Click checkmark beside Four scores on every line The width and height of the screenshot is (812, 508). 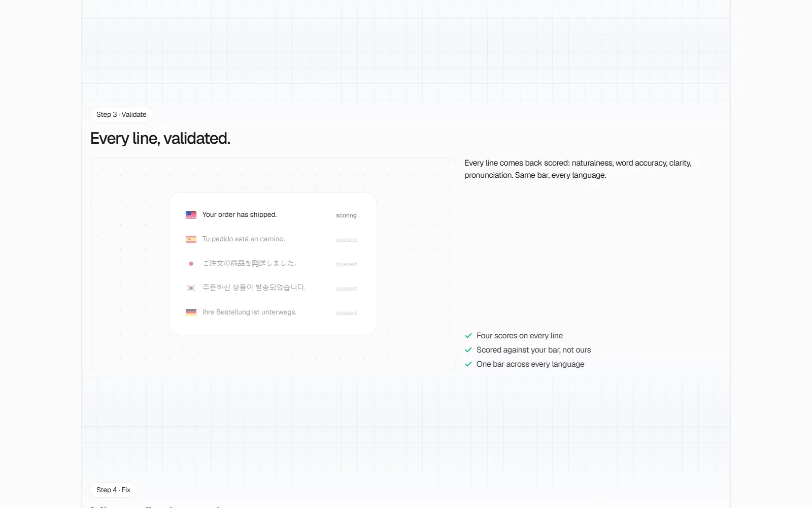click(468, 336)
